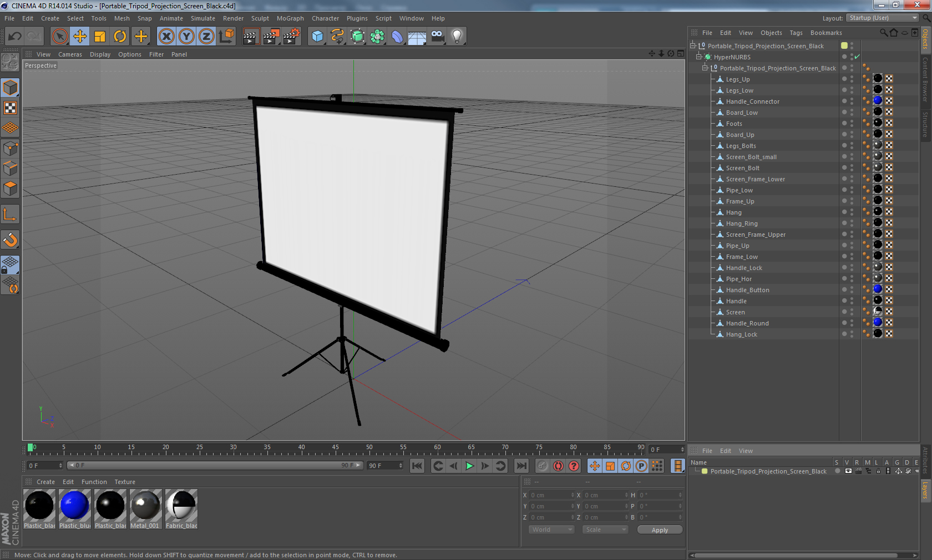Select Screen_Frame_Upper object in tree

click(x=756, y=235)
